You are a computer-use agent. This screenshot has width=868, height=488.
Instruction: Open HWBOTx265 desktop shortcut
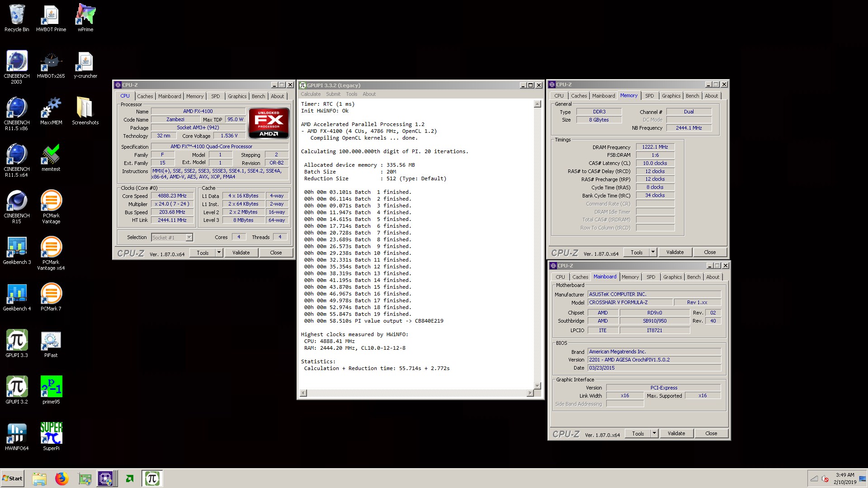(x=51, y=65)
